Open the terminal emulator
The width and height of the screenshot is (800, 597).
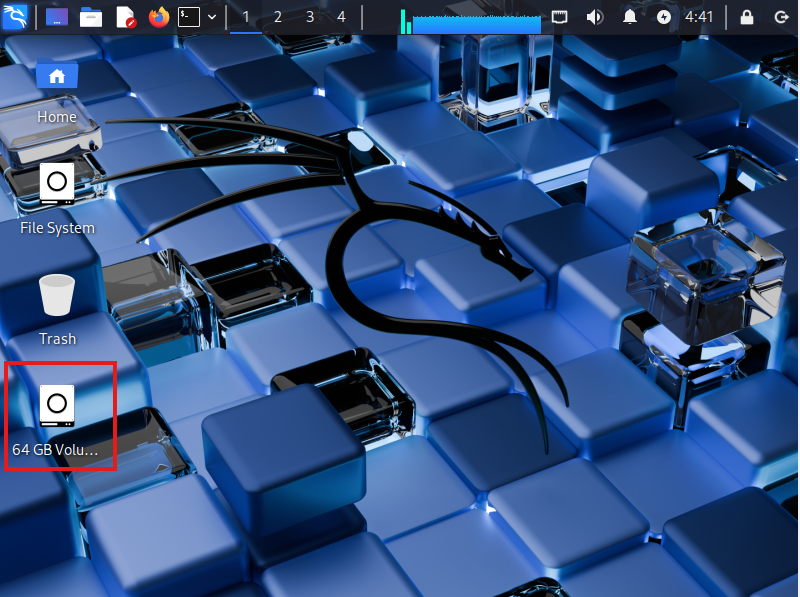tap(188, 17)
